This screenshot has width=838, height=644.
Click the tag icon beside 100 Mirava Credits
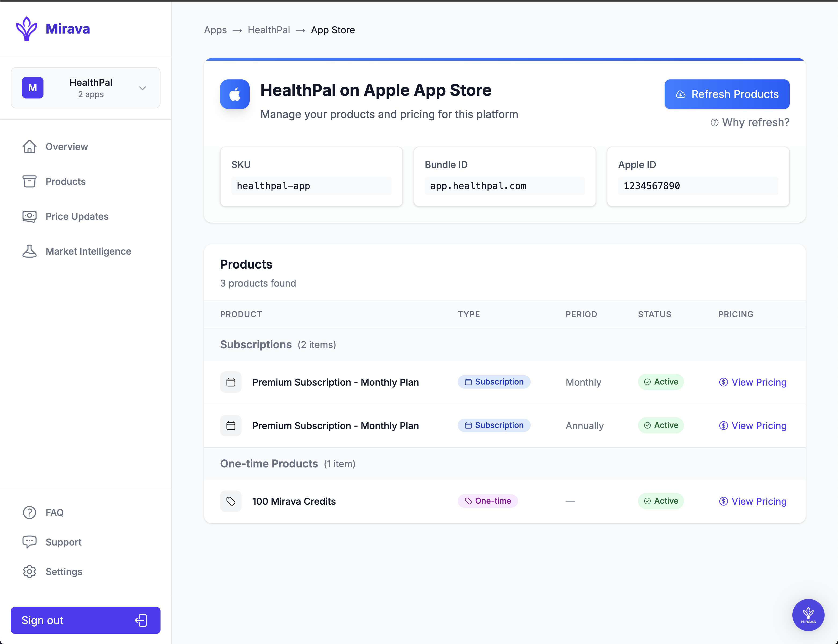tap(231, 501)
